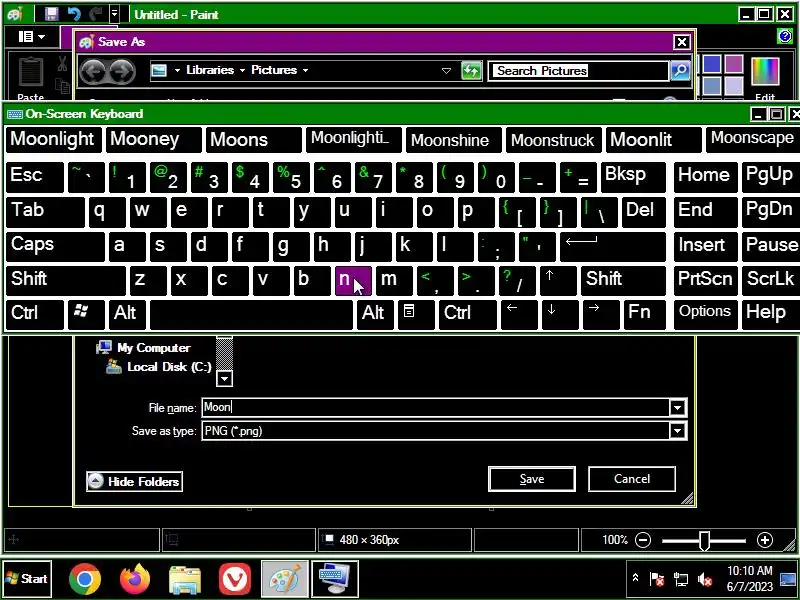
Task: Click the Cancel button in the dialog
Action: pos(632,479)
